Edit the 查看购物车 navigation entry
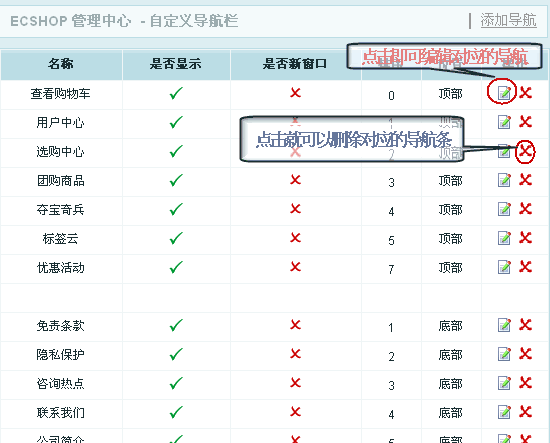The image size is (550, 443). tap(504, 93)
